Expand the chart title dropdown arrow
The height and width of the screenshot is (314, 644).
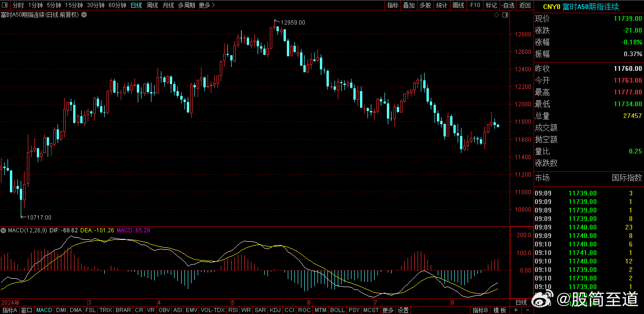[84, 15]
